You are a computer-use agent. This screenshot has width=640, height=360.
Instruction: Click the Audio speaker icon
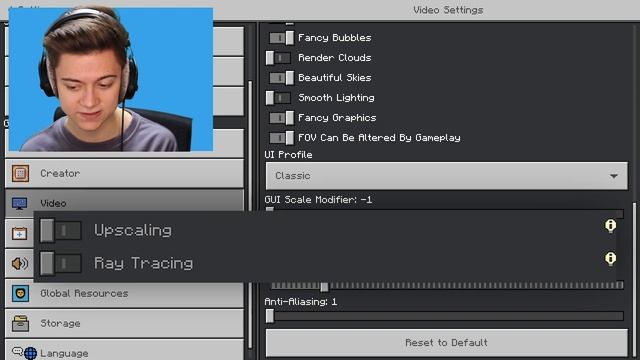click(x=19, y=263)
